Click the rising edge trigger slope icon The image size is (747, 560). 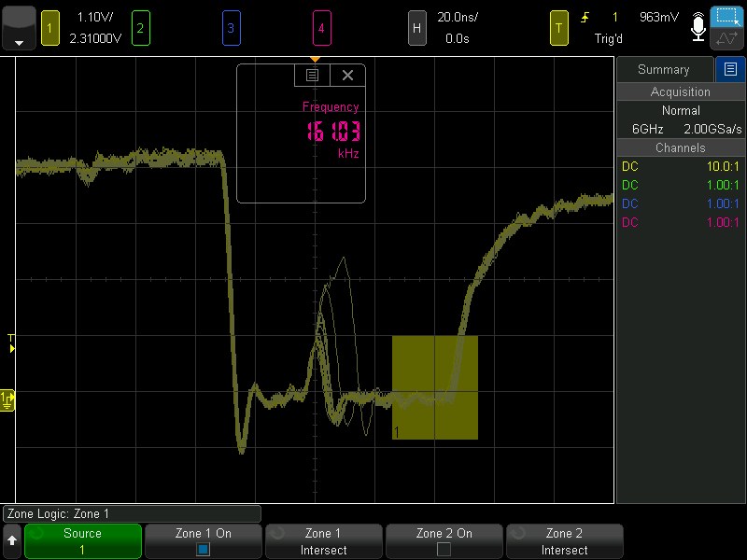tap(585, 18)
